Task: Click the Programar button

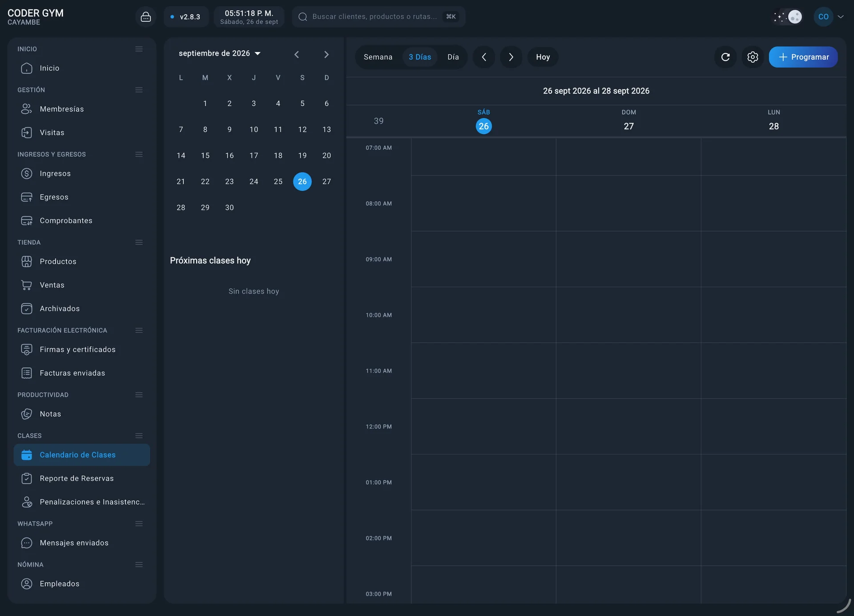Action: click(803, 57)
